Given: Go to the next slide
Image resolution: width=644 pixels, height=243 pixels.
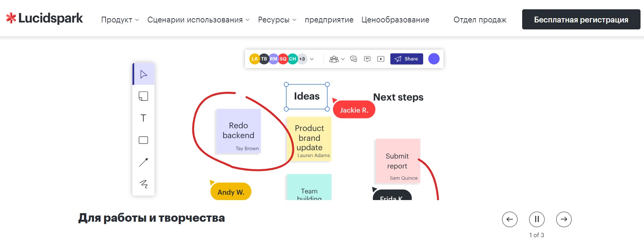Looking at the screenshot, I should (564, 219).
